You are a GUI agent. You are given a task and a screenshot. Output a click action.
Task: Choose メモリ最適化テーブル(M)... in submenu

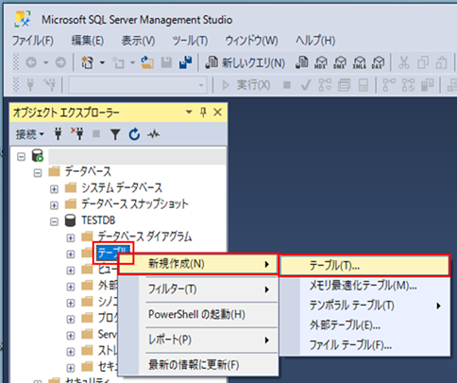365,286
